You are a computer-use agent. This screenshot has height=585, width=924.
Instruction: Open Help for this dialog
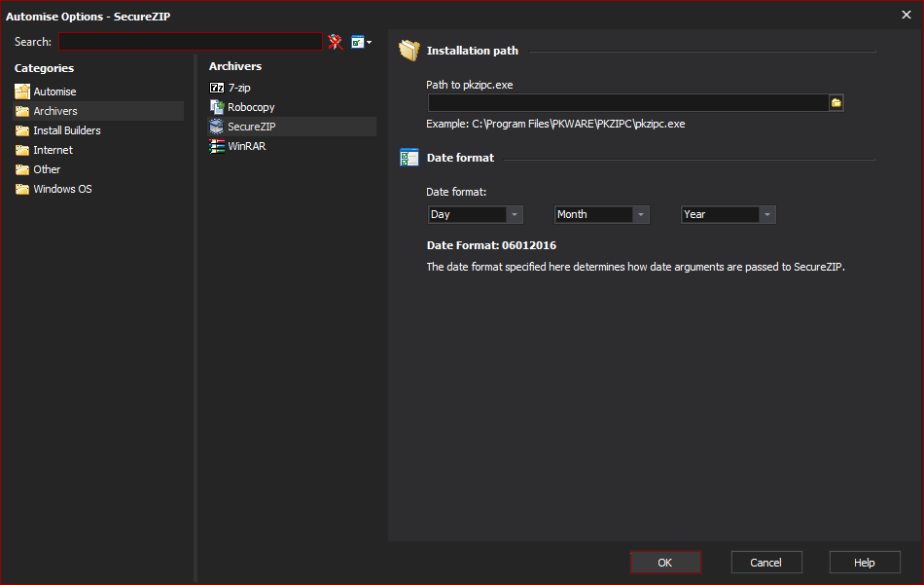tap(865, 563)
